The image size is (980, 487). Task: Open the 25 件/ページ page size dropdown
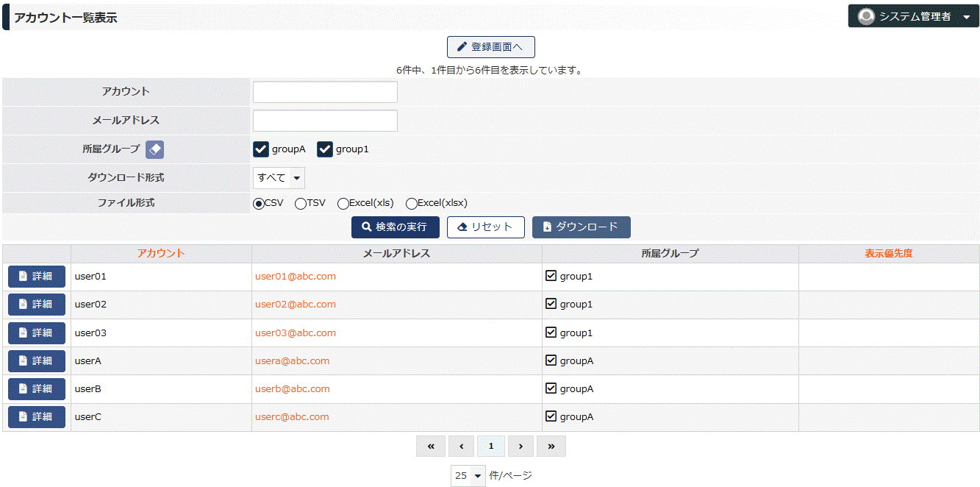(x=468, y=476)
